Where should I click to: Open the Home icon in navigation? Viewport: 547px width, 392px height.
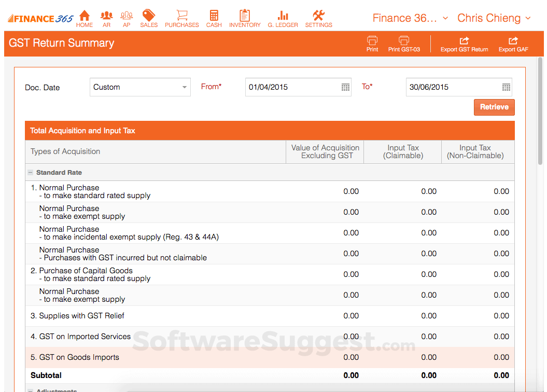(x=85, y=18)
